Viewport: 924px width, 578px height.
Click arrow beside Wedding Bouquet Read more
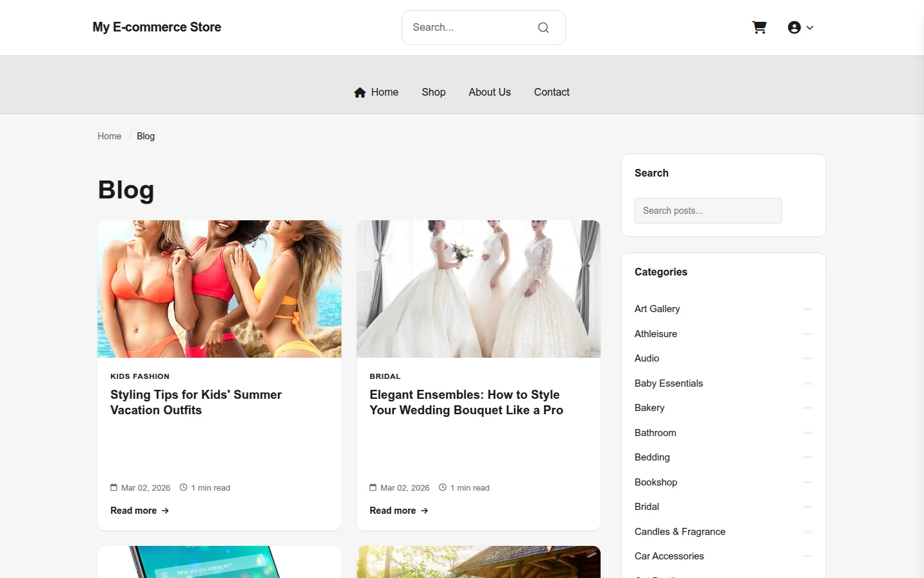pyautogui.click(x=425, y=511)
